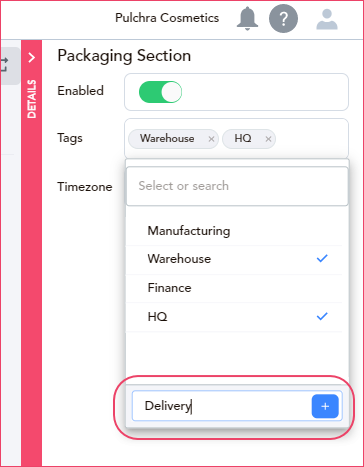Remove the Warehouse tag chip

211,139
